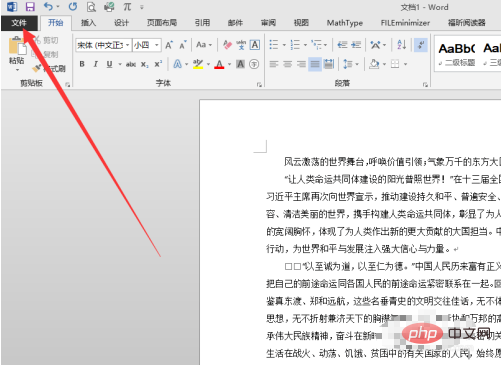The image size is (501, 366).
Task: Align text right with right-align icon
Action: coord(301,64)
